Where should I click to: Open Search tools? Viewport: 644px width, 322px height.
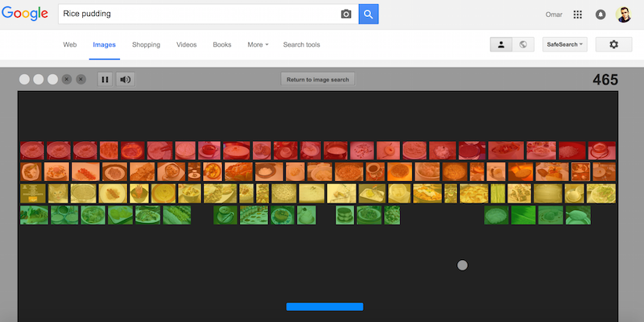pyautogui.click(x=301, y=45)
